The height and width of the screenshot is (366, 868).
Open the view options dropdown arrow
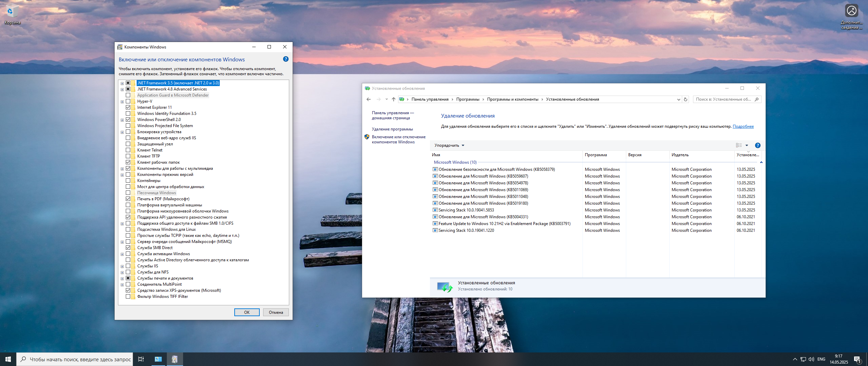click(747, 145)
